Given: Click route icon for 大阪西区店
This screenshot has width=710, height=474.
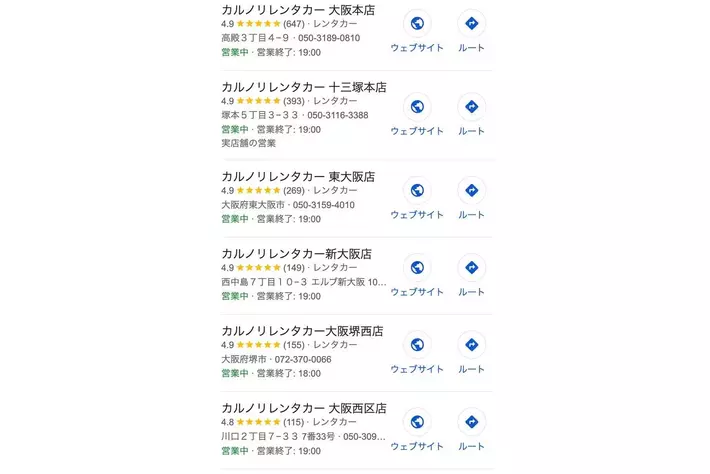Looking at the screenshot, I should 471,422.
